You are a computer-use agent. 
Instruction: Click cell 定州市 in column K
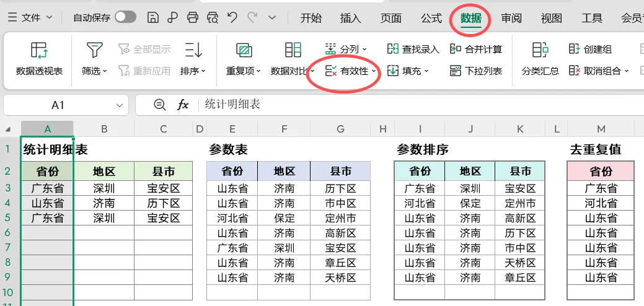pos(520,203)
